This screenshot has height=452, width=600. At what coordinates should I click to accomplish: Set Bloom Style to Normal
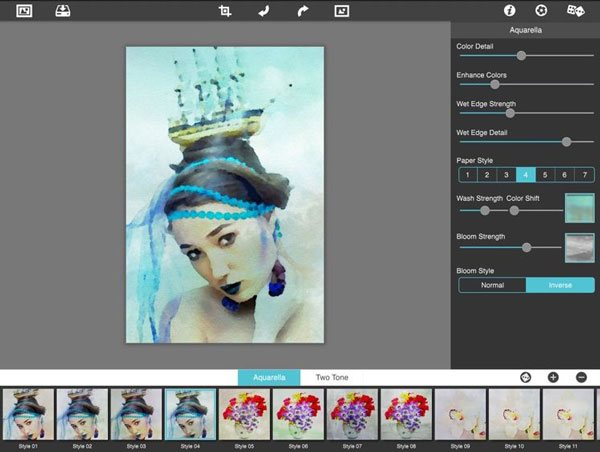(x=492, y=285)
